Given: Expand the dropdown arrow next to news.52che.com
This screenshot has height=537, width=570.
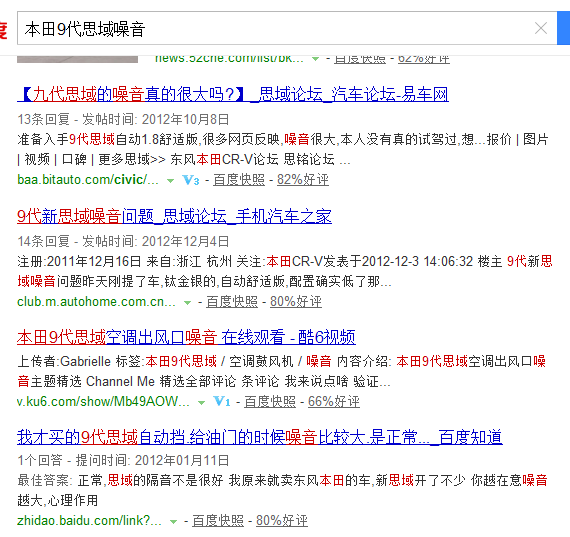Looking at the screenshot, I should point(315,59).
